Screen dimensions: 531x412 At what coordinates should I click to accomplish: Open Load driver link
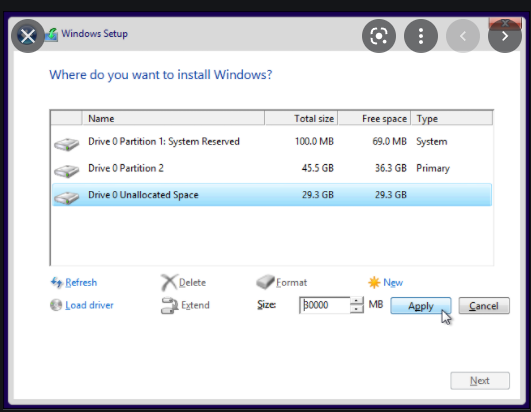tap(89, 305)
